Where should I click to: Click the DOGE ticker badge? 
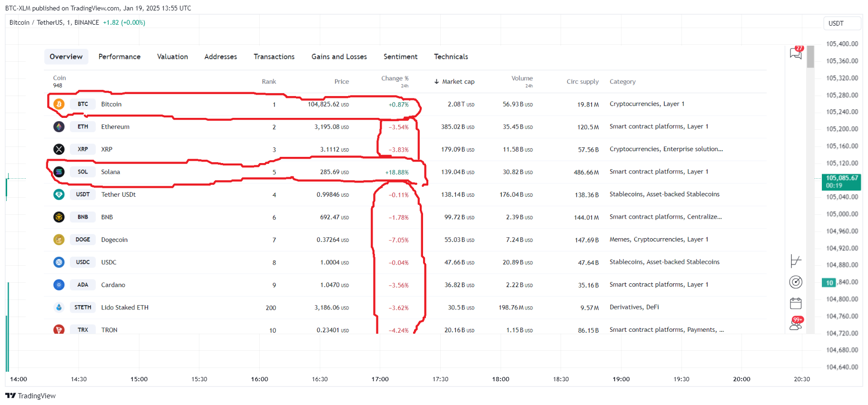click(x=83, y=240)
